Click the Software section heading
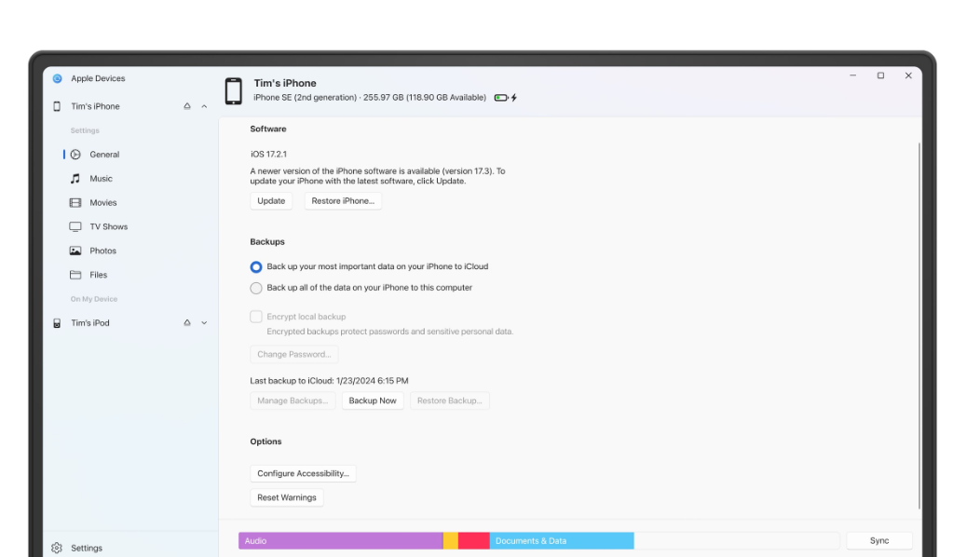The image size is (980, 557). [x=268, y=129]
